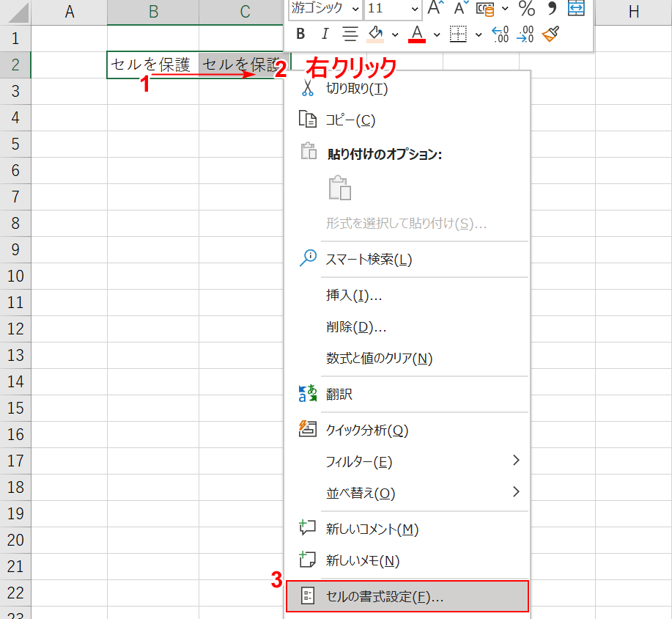This screenshot has width=672, height=619.
Task: Expand the borders dropdown arrow
Action: tap(479, 34)
